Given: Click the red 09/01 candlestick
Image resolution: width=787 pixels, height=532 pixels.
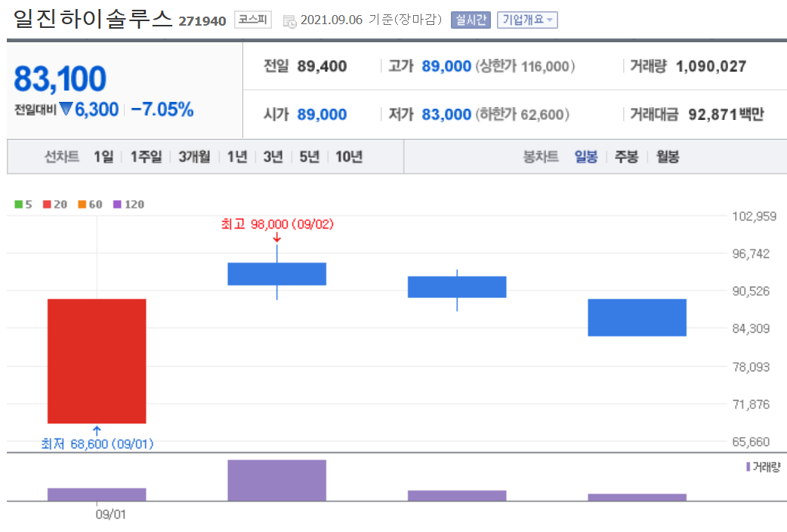Looking at the screenshot, I should tap(97, 361).
